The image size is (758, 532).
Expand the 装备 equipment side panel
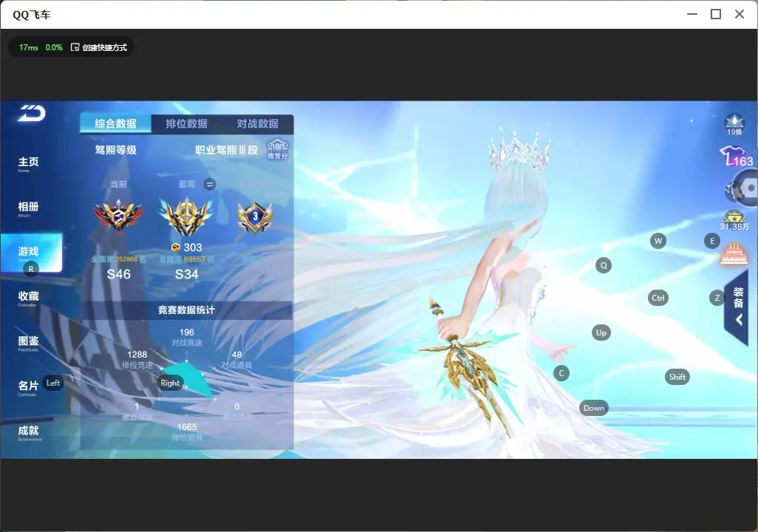click(x=737, y=307)
